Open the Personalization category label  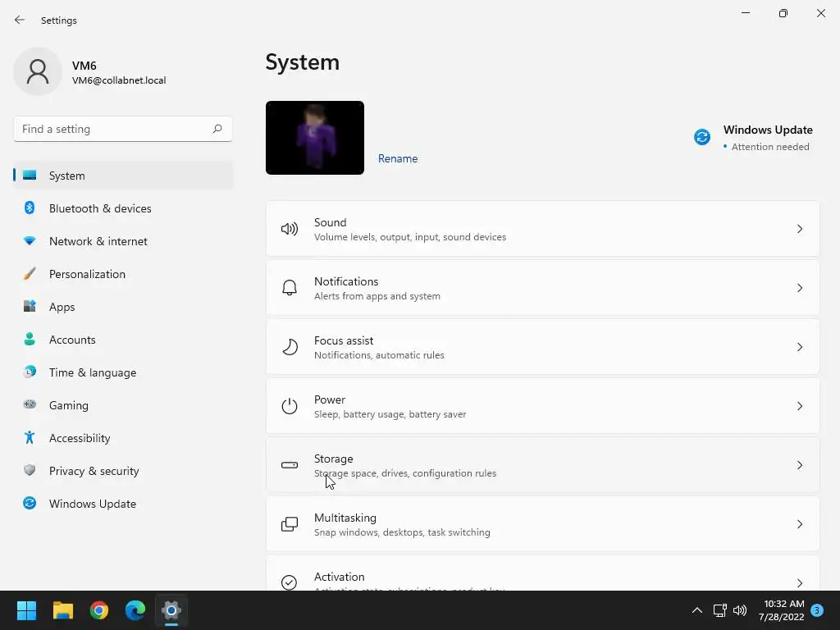tap(87, 274)
